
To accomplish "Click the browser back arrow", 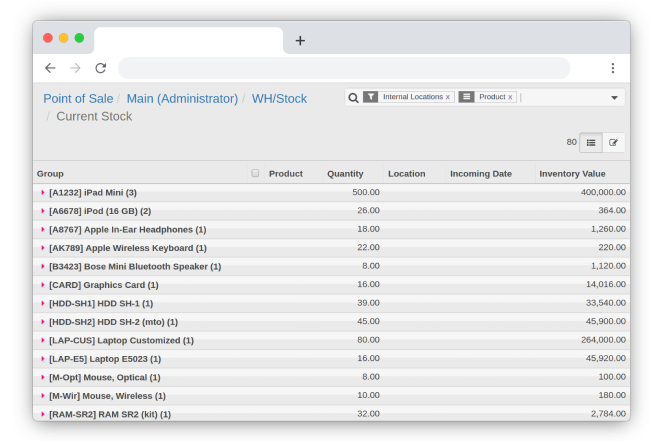I will (50, 68).
